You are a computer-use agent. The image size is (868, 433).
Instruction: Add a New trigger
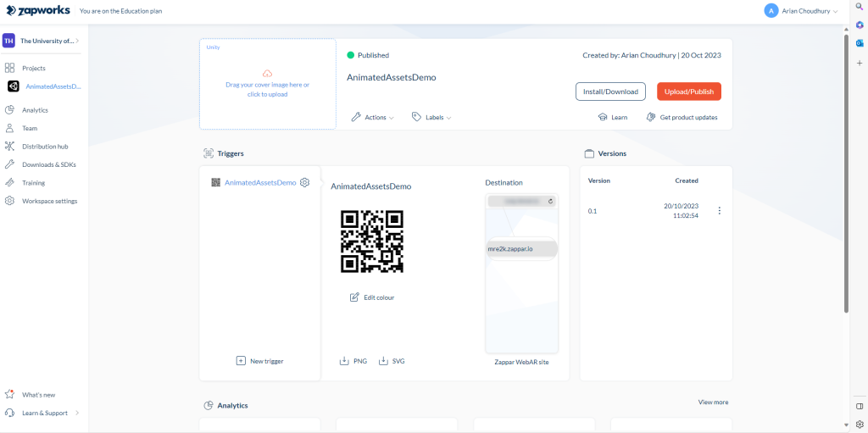click(x=260, y=361)
